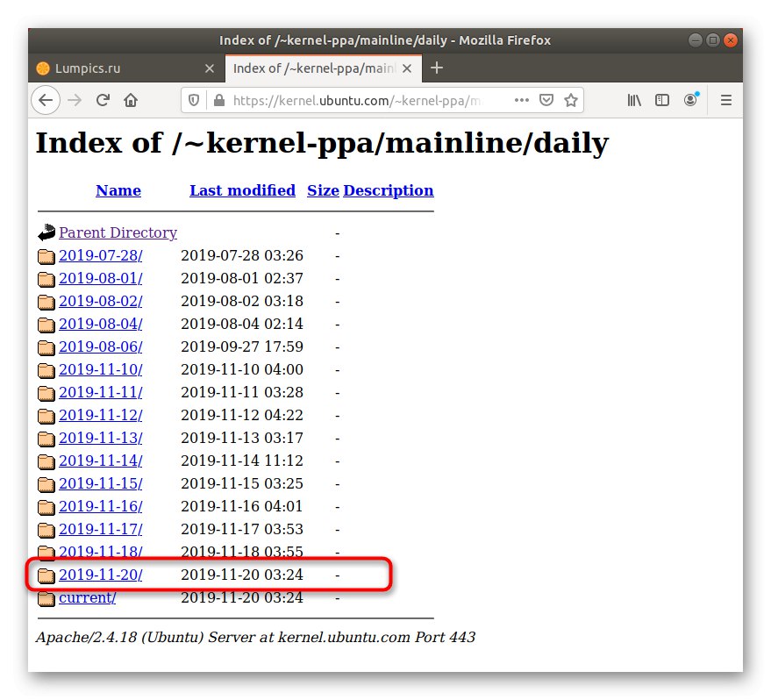The image size is (771, 700).
Task: Open the 2019-11-13/ directory
Action: (100, 438)
